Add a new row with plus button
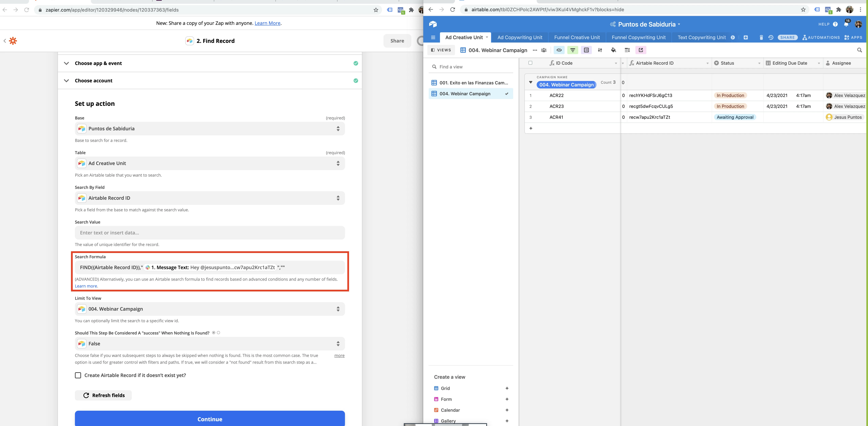Screen dimensions: 868x426 click(531, 128)
